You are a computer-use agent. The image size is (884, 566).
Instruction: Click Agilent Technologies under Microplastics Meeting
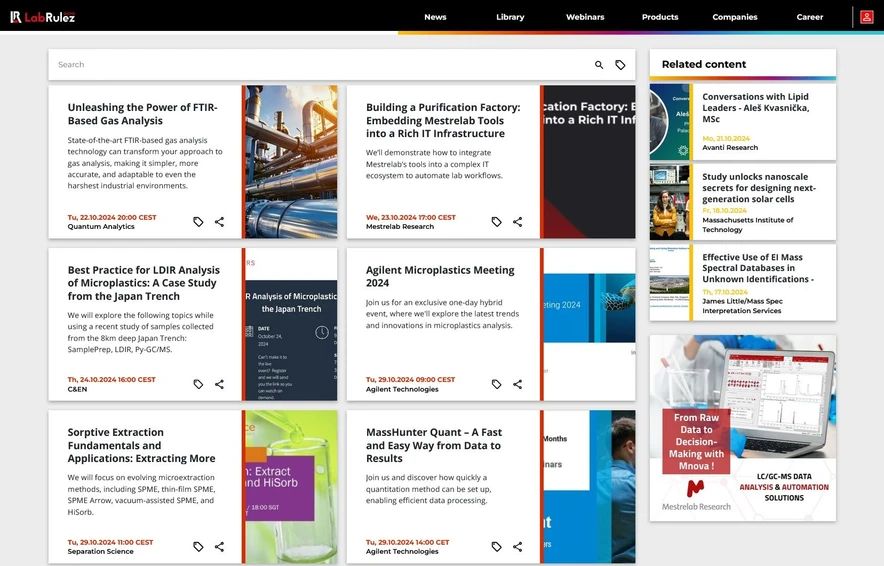coord(402,389)
